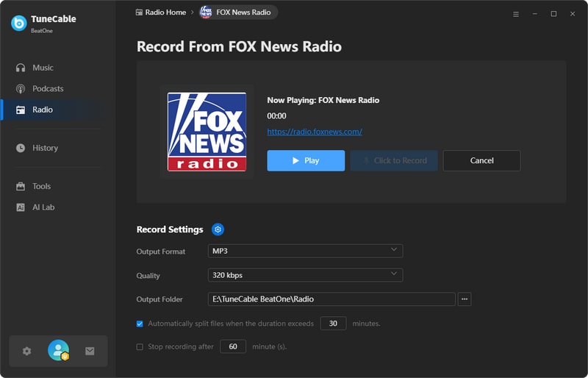Open settings via the bottom gear icon

click(x=26, y=351)
